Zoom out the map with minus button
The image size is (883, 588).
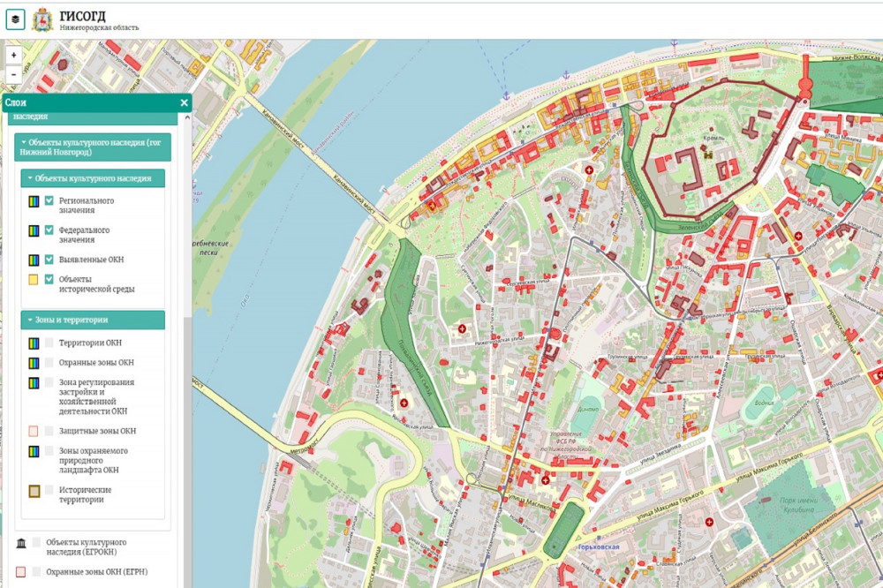tap(14, 75)
